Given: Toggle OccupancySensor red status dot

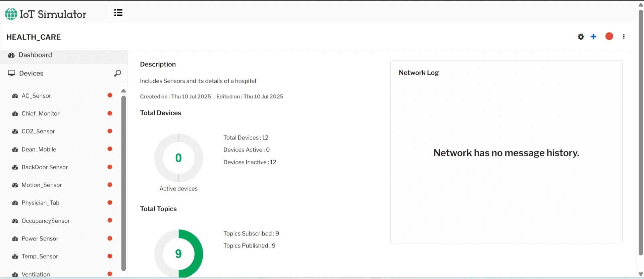Looking at the screenshot, I should click(x=110, y=220).
